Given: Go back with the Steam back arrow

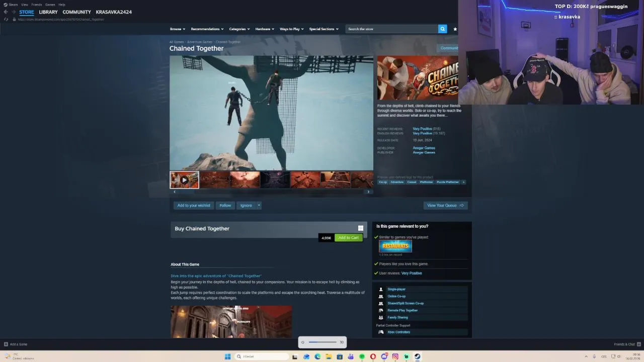Looking at the screenshot, I should click(x=6, y=12).
